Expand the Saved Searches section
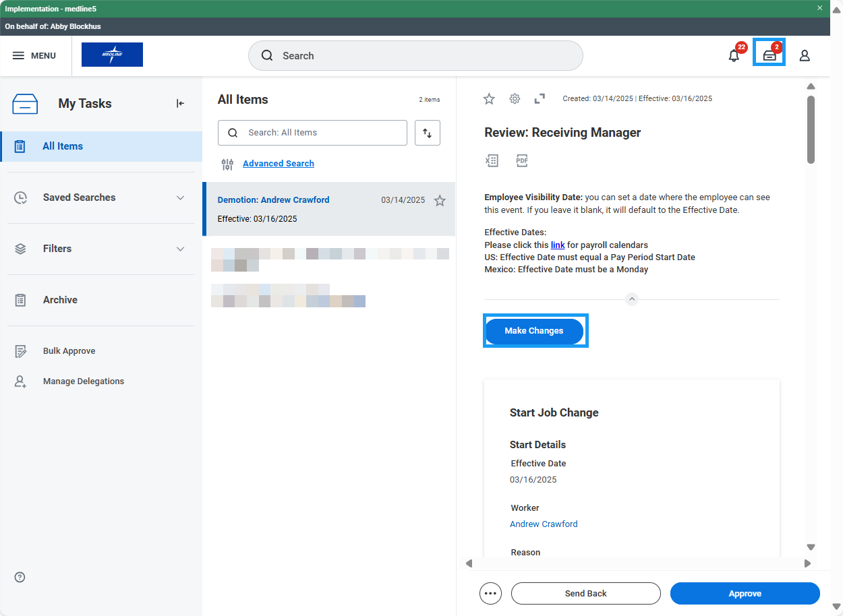Screen dimensions: 843x616 (180, 197)
